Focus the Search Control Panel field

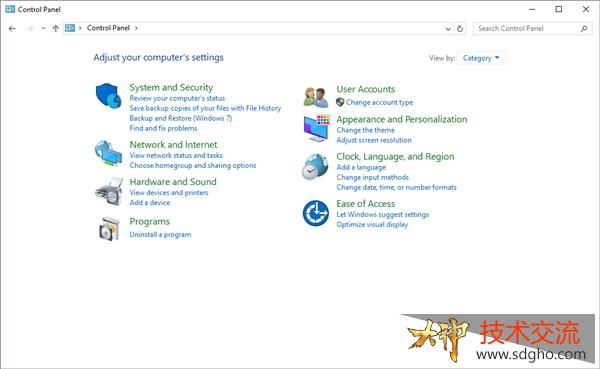coord(533,28)
